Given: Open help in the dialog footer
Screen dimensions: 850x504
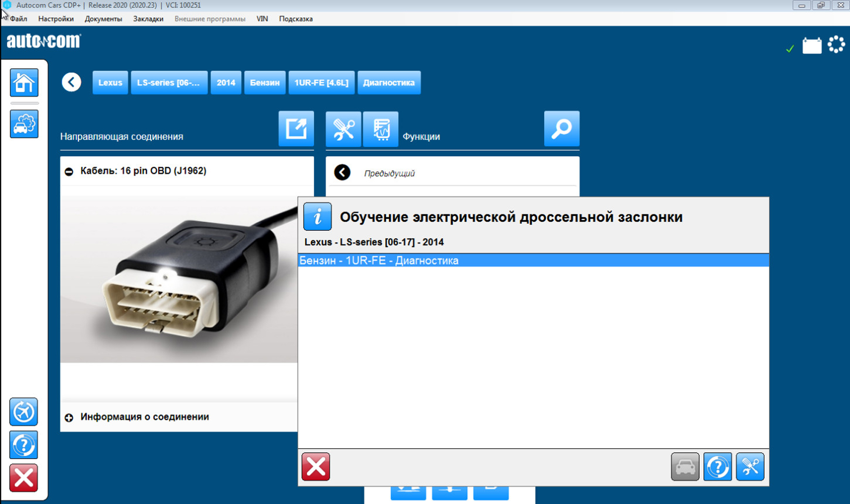Looking at the screenshot, I should pyautogui.click(x=717, y=467).
